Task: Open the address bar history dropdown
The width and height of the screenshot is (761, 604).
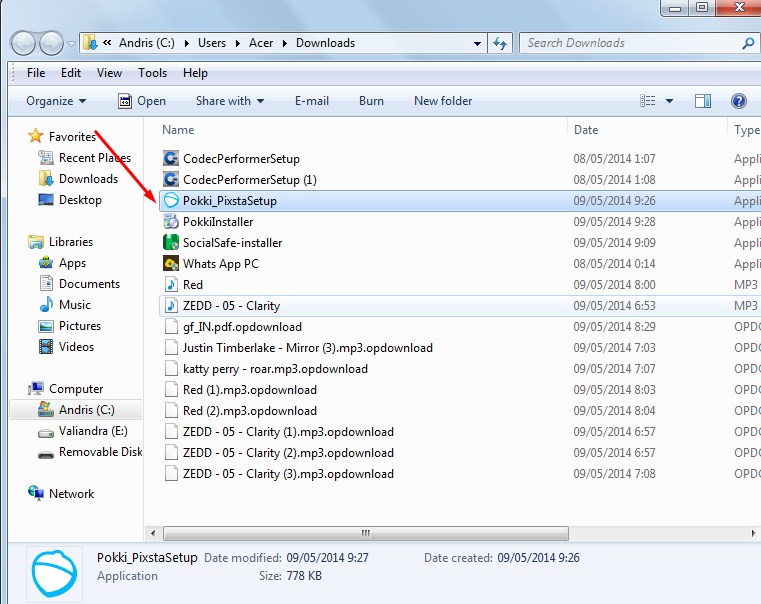Action: [478, 43]
